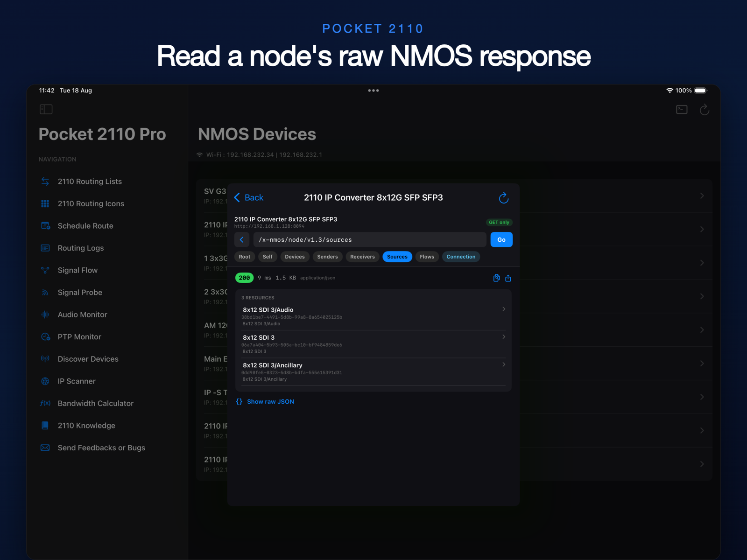Screen dimensions: 747x560
Task: Switch to the Flows endpoint tab
Action: pos(427,257)
